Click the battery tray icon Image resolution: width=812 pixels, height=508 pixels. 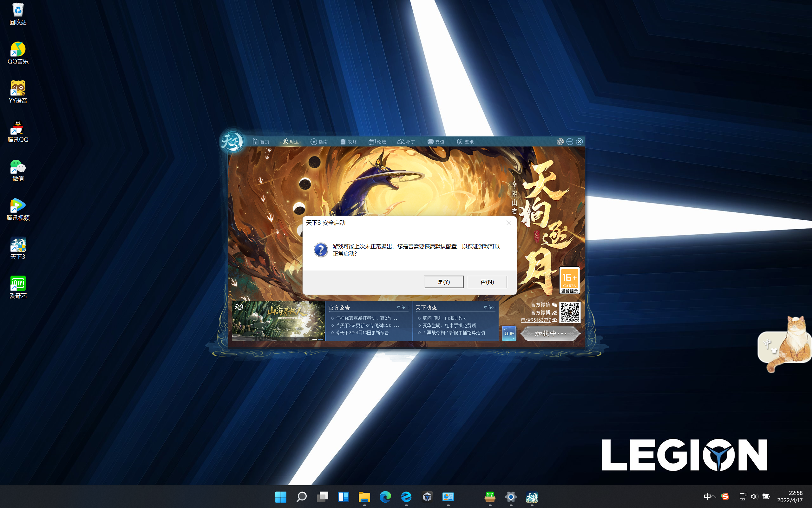[x=766, y=496]
